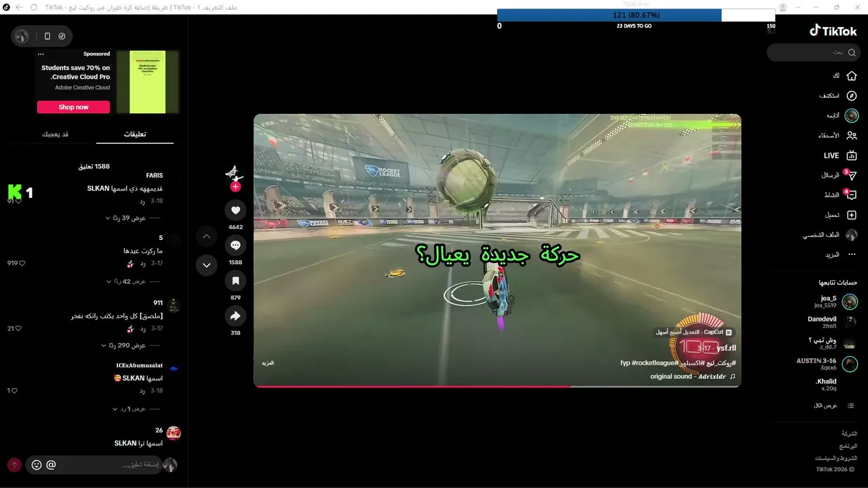Open comments via the speech bubble icon

click(235, 245)
